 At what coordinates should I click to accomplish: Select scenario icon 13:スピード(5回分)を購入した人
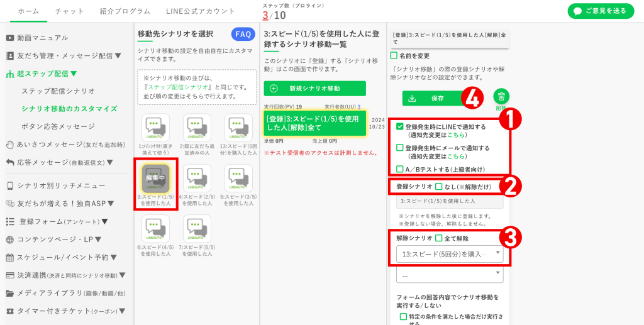pyautogui.click(x=238, y=127)
